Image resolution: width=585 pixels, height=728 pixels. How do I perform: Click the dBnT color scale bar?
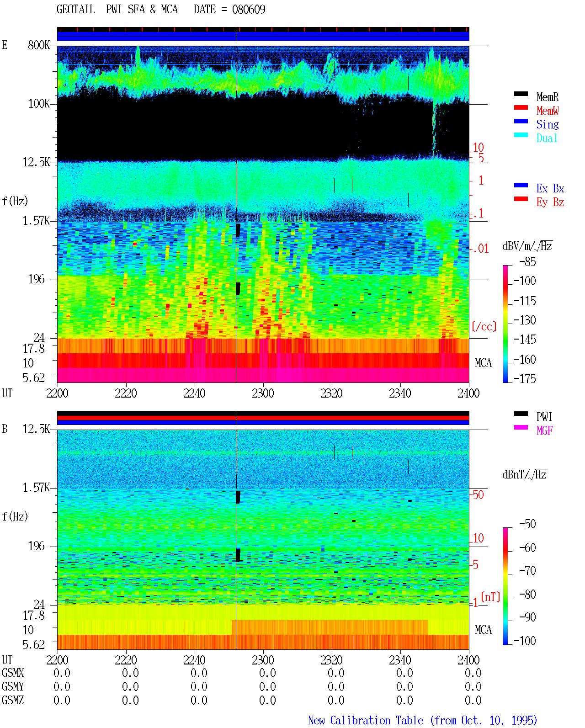point(505,586)
